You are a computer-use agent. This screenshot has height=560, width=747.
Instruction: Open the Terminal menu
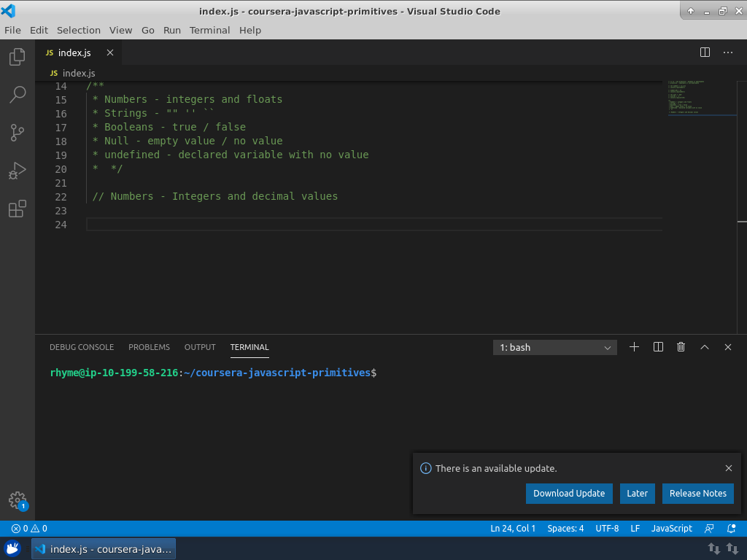(x=209, y=30)
